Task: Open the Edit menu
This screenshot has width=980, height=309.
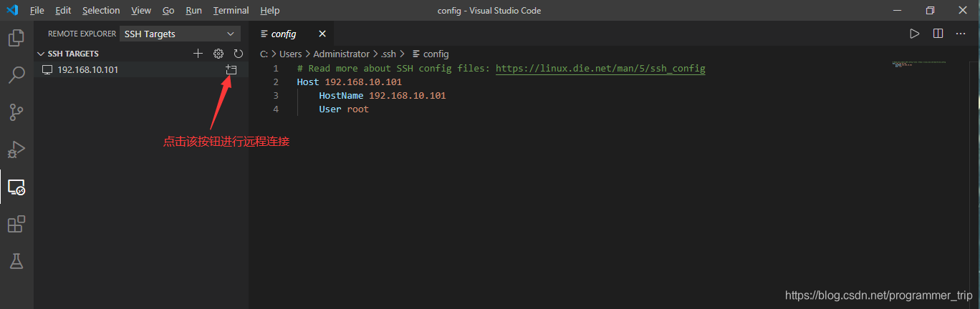Action: coord(63,10)
